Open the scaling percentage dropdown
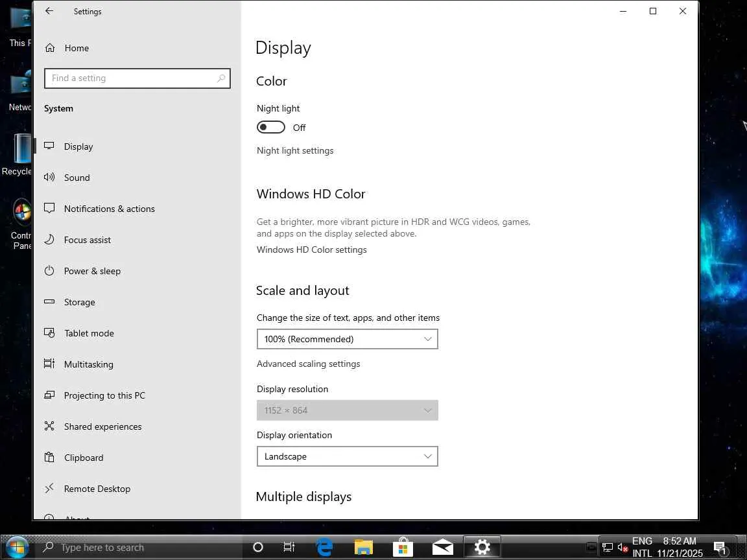 (348, 339)
